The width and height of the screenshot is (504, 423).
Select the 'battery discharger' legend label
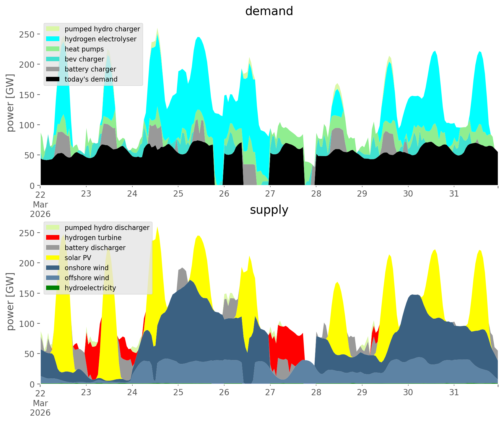pos(95,248)
